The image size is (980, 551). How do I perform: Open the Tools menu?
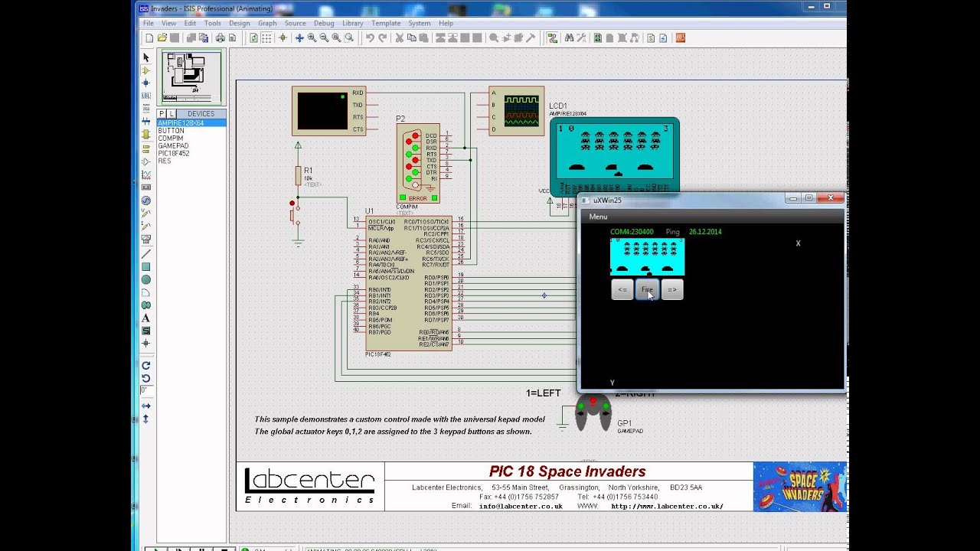(212, 23)
